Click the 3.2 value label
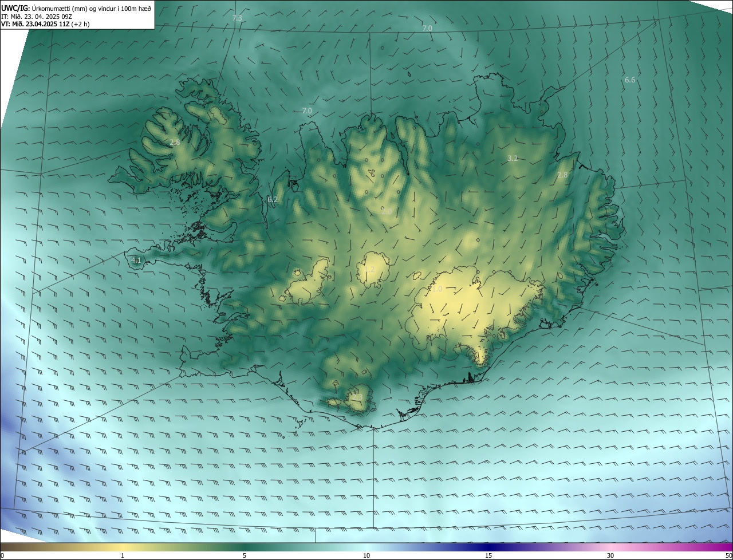Viewport: 733px width, 560px height. pos(513,159)
